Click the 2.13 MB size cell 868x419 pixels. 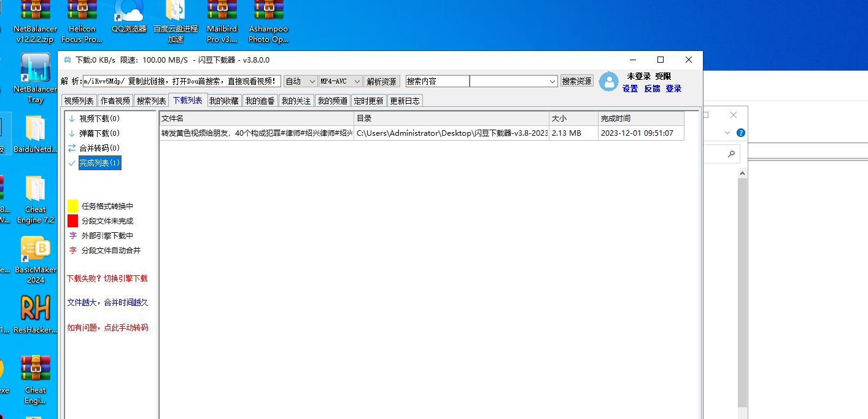574,133
